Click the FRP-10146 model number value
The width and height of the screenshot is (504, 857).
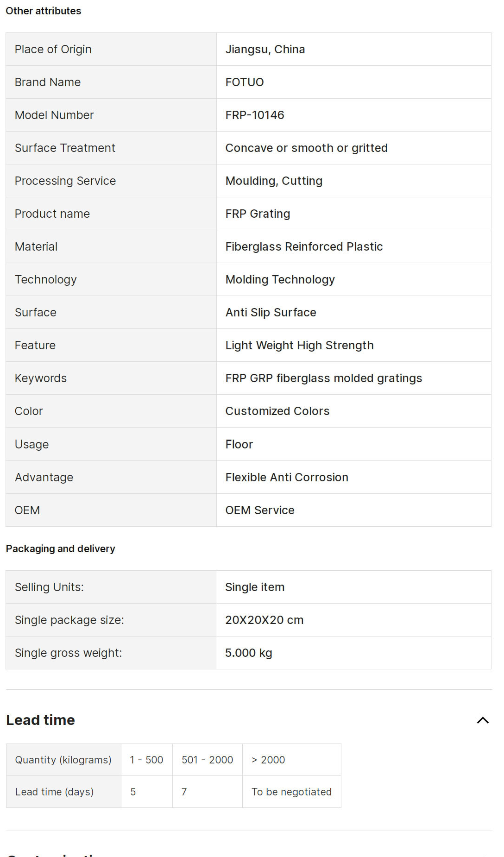(x=254, y=115)
